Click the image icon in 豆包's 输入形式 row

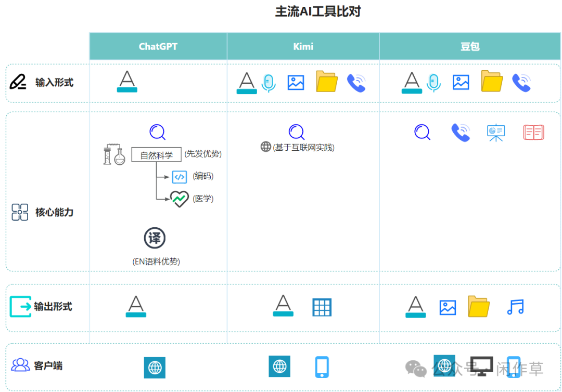[x=461, y=82]
